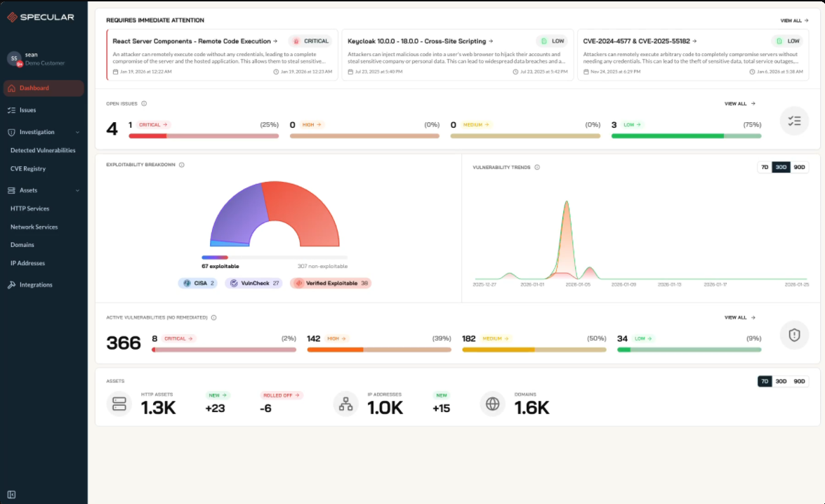Open Detected Vulnerabilities
825x504 pixels.
(x=43, y=150)
